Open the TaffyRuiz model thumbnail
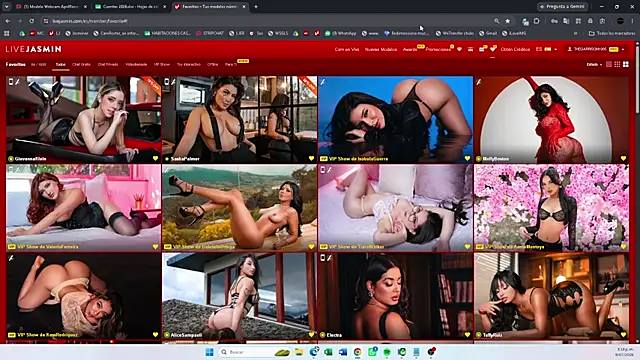Image resolution: width=640 pixels, height=360 pixels. point(551,296)
